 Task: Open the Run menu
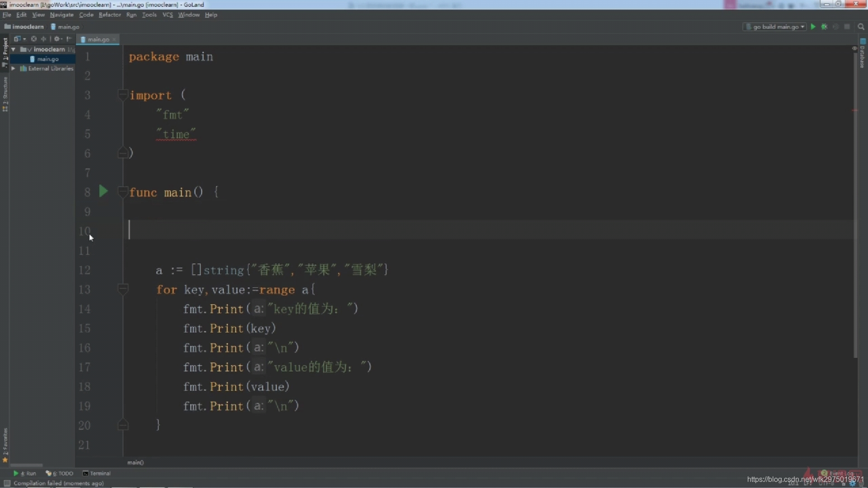pos(131,15)
